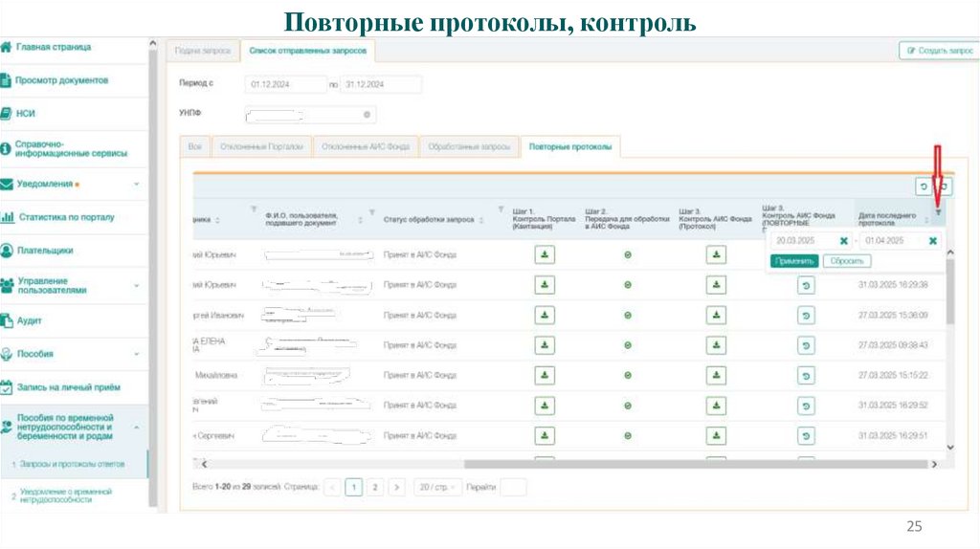Switch to the Подача запроса tab
980x549 pixels.
(x=203, y=51)
